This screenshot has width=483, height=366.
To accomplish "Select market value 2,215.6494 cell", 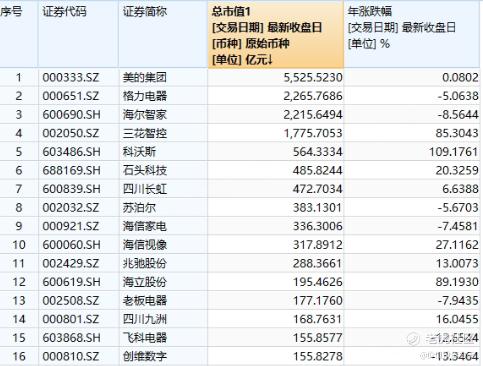I will (276, 115).
